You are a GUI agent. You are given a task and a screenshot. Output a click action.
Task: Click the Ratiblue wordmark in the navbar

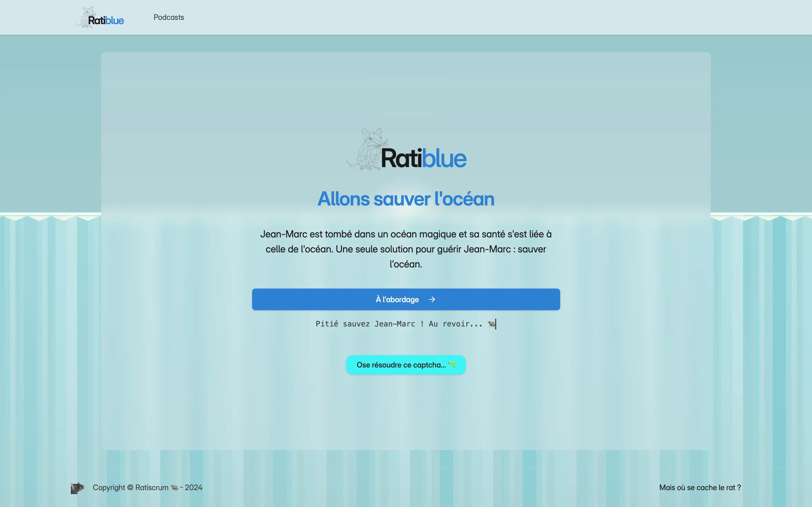click(106, 21)
